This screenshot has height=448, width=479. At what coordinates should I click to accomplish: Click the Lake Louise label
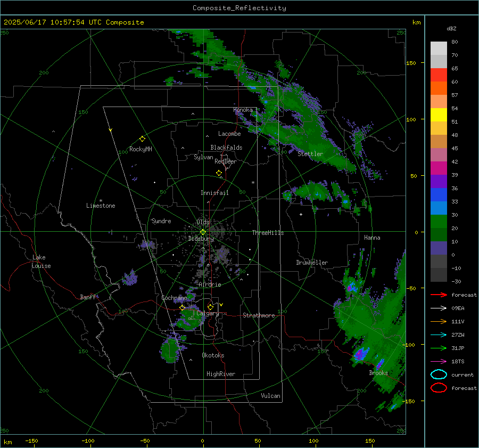pos(41,262)
